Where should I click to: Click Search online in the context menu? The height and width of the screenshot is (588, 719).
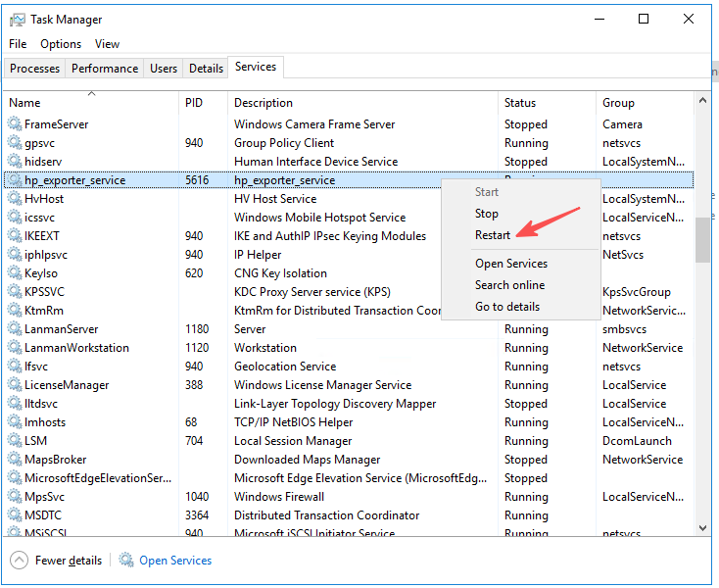click(x=509, y=285)
